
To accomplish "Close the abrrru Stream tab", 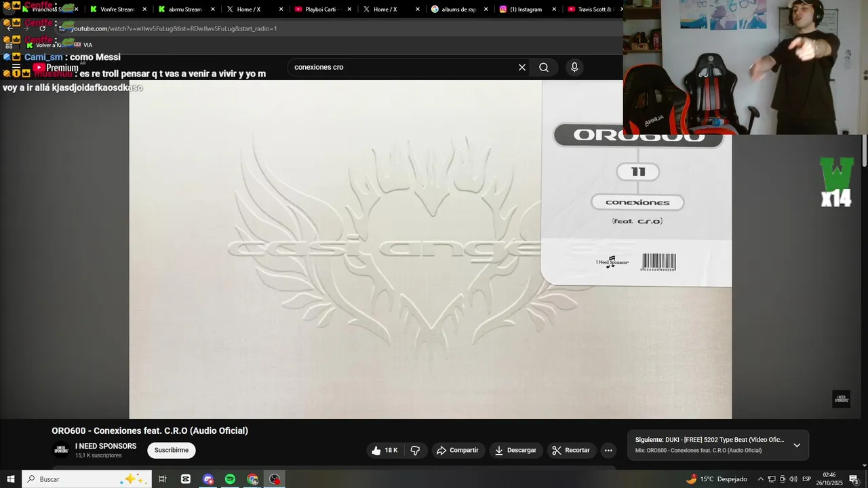I will click(213, 9).
